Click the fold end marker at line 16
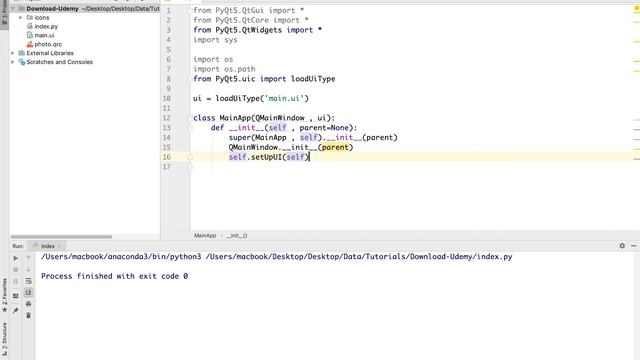 point(190,157)
